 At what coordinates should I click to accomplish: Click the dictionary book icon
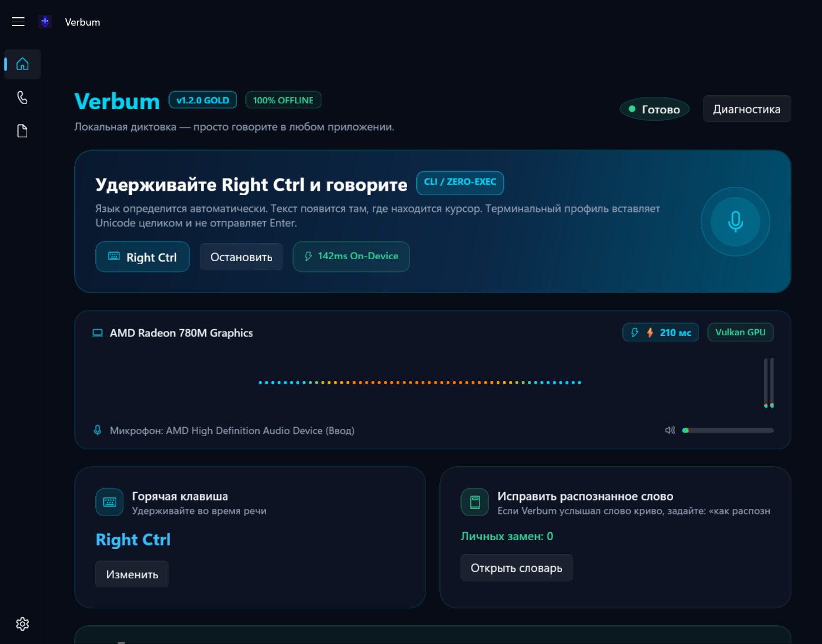pos(475,502)
